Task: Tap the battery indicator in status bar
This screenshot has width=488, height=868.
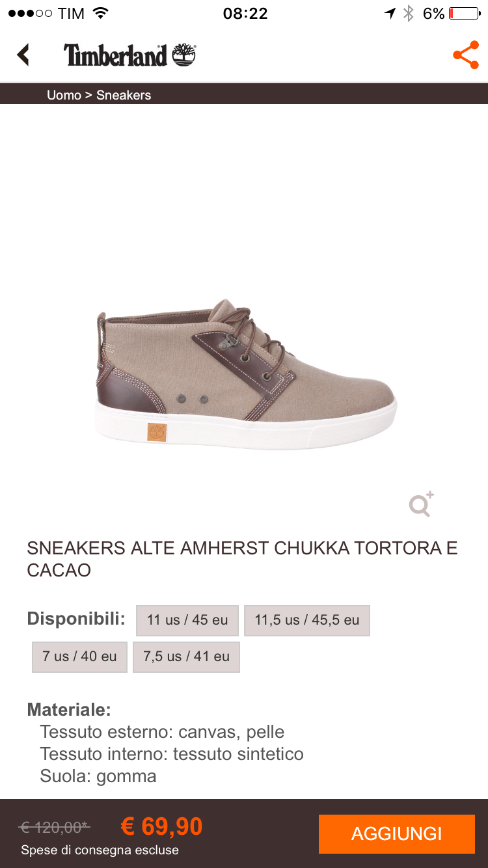Action: click(464, 14)
